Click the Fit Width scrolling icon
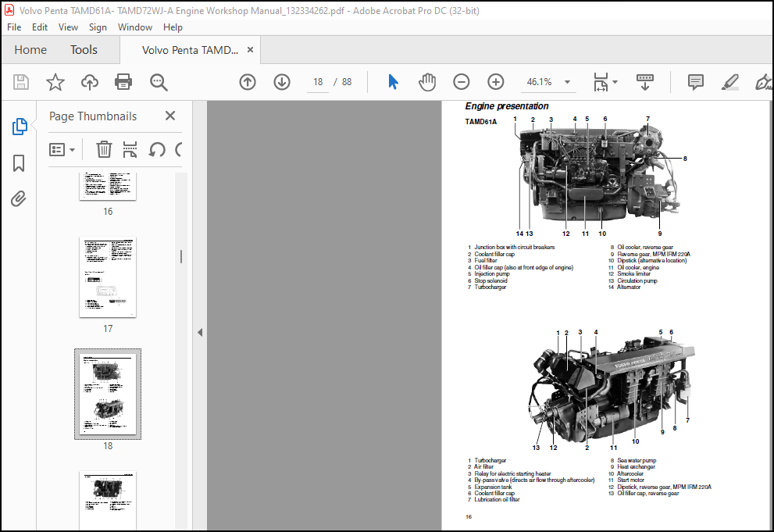Viewport: 774px width, 532px height. click(x=601, y=82)
